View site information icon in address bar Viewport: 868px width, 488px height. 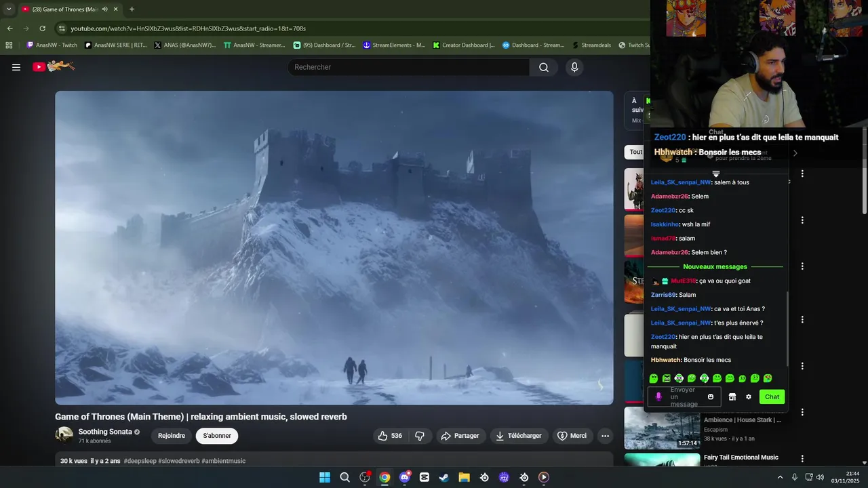62,28
